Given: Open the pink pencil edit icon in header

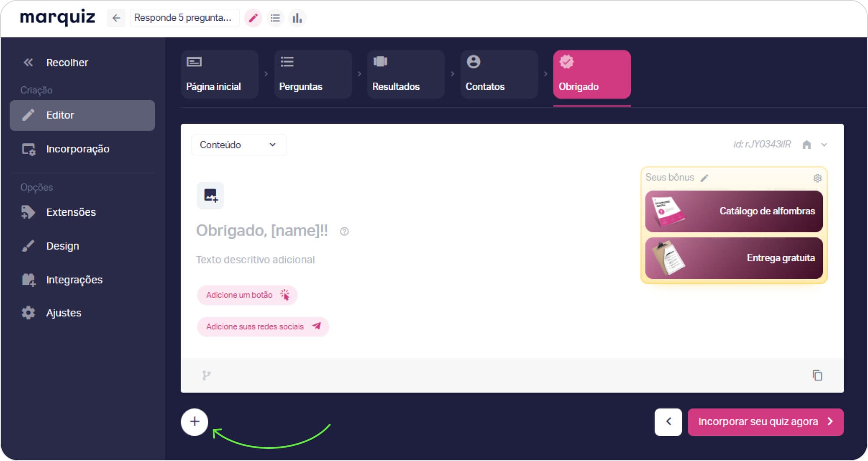Looking at the screenshot, I should 253,18.
